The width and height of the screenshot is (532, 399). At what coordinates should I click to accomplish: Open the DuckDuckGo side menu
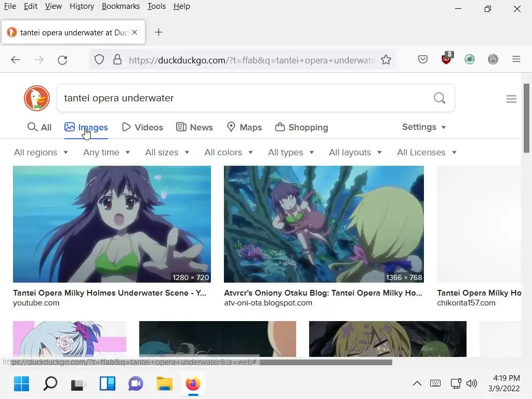click(x=511, y=99)
